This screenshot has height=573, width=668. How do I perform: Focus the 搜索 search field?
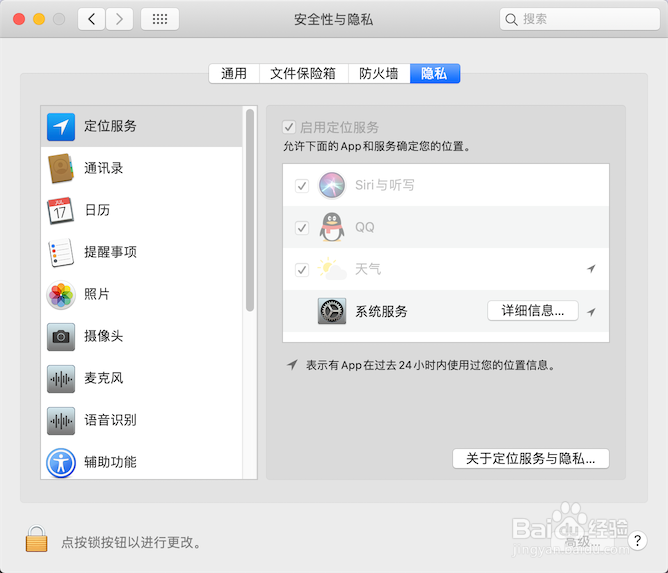[x=579, y=19]
